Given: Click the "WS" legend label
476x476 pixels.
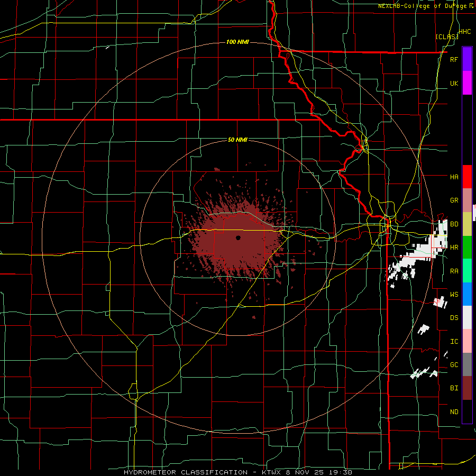Looking at the screenshot, I should click(x=454, y=295).
